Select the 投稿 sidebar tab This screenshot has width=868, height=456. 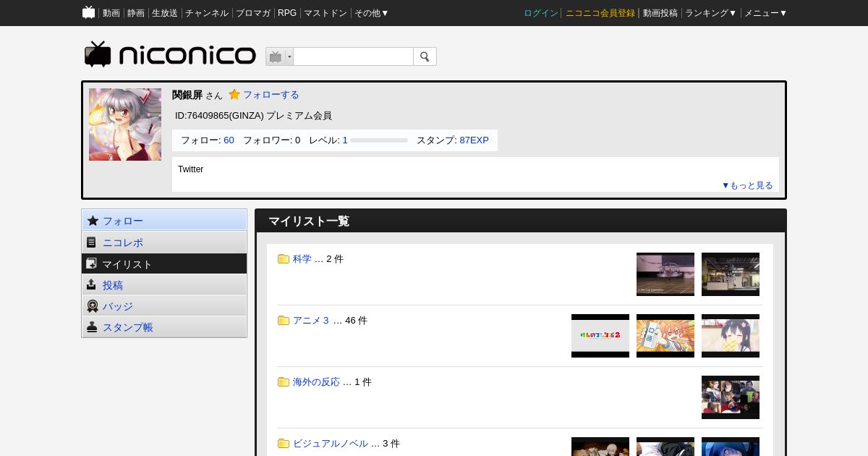tap(164, 284)
